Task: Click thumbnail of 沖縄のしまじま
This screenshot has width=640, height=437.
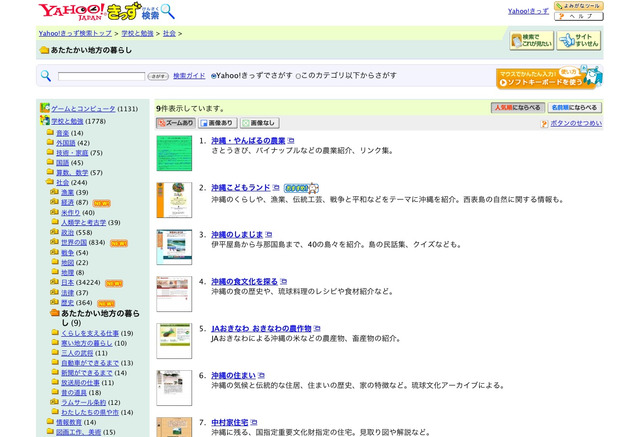Action: pos(174,247)
